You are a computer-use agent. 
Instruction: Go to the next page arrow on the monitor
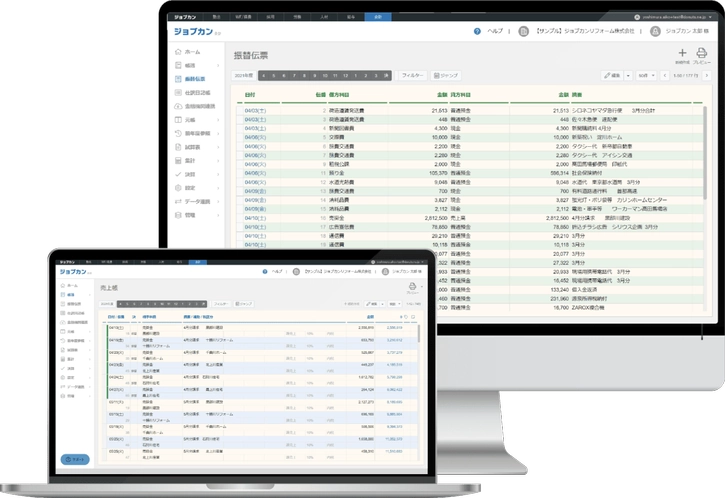click(707, 75)
